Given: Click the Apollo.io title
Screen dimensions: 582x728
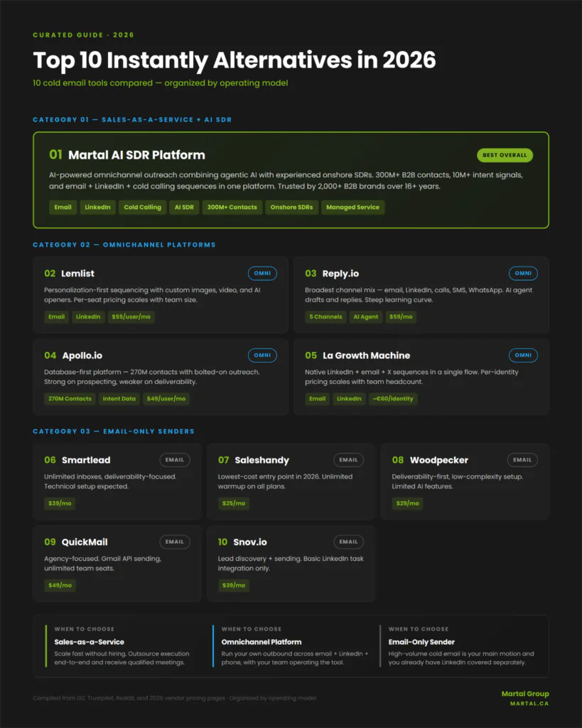Looking at the screenshot, I should 82,355.
